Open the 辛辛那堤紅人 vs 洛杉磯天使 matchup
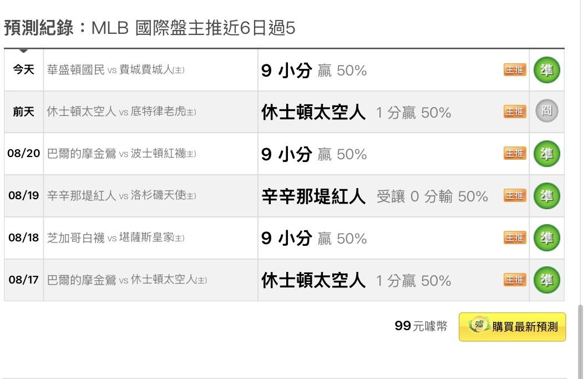588x379 pixels. (121, 195)
